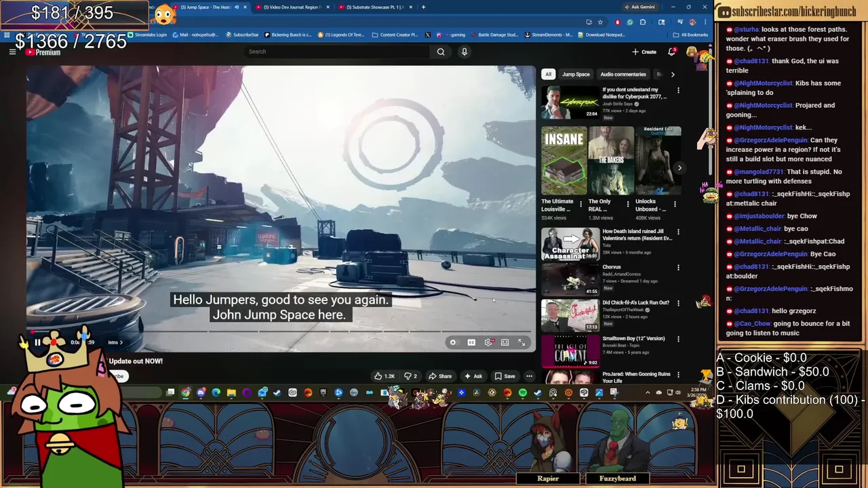Viewport: 868px width, 488px height.
Task: Show more filter chips with the chips-row arrow
Action: (673, 74)
